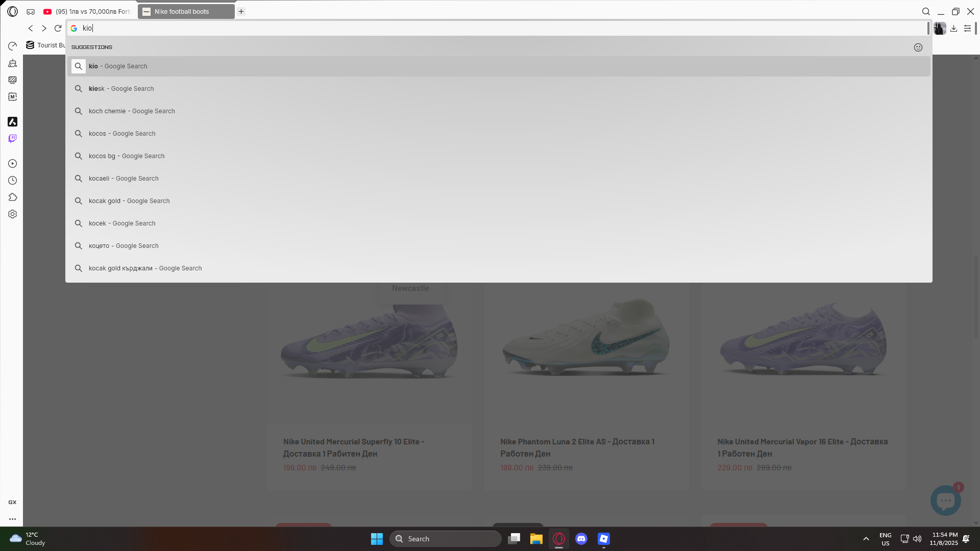Open GX Cleaner broom icon

click(12, 63)
